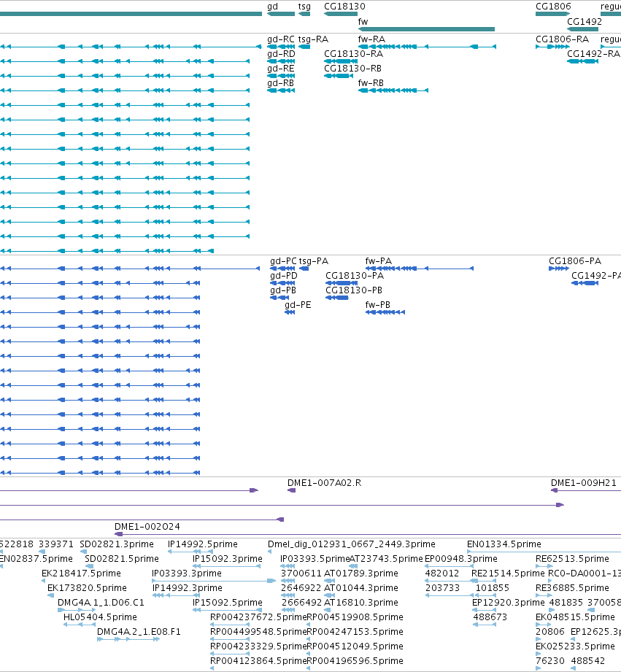Click the SD02821.5prime EST feature

(89, 567)
